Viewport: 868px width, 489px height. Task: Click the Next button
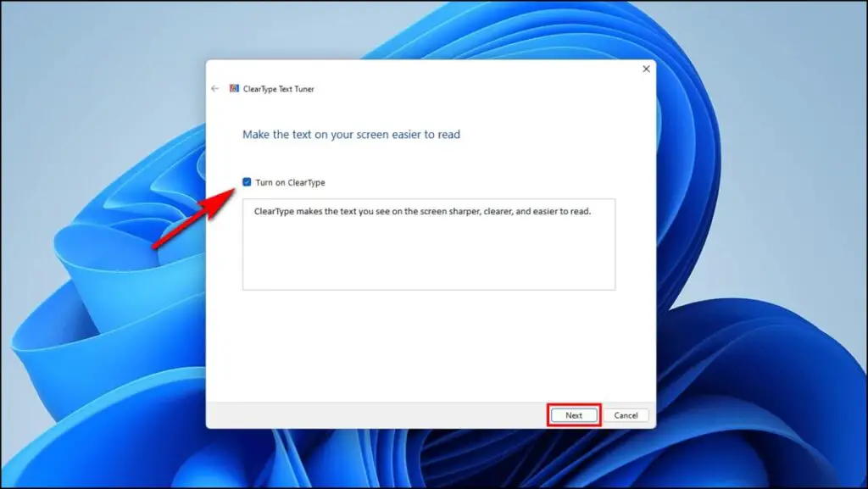(574, 415)
